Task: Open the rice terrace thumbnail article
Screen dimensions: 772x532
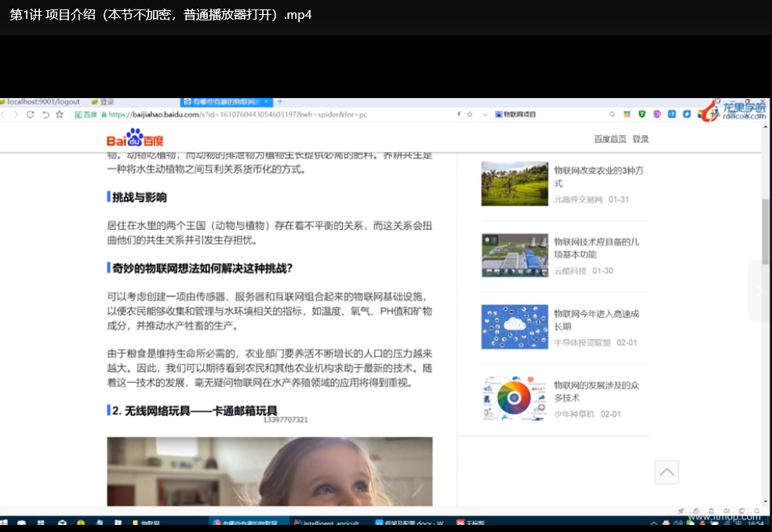Action: [x=514, y=184]
